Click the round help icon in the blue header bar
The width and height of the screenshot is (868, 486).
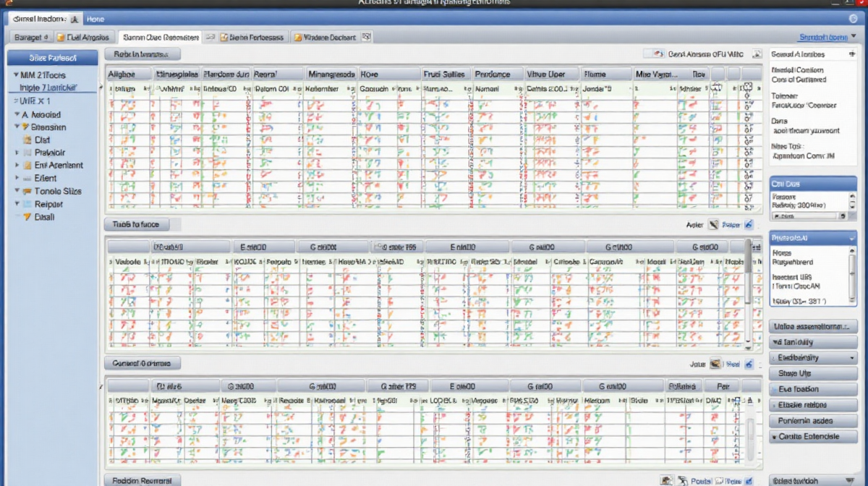coord(849,20)
